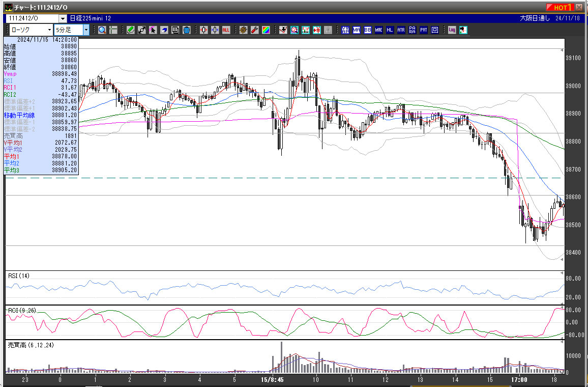Click the copy drawings icon
This screenshot has width=588, height=387.
tap(175, 30)
